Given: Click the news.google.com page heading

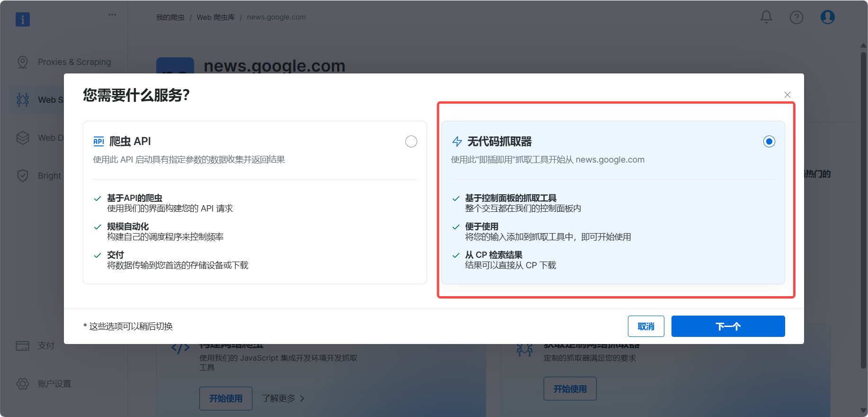Looking at the screenshot, I should pos(275,66).
